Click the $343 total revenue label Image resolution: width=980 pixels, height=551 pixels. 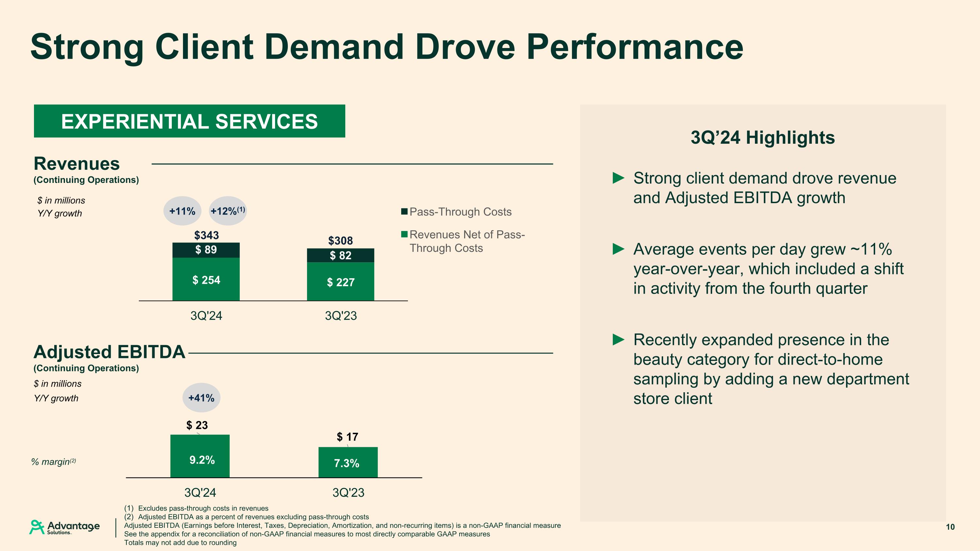coord(206,235)
